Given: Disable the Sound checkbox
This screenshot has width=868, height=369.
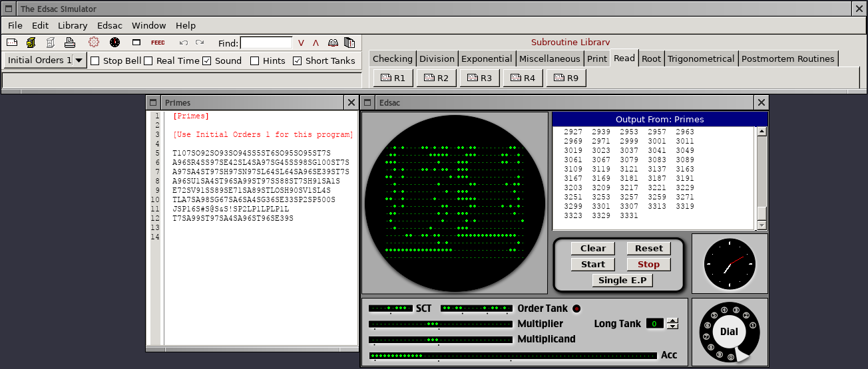Looking at the screenshot, I should pos(207,61).
